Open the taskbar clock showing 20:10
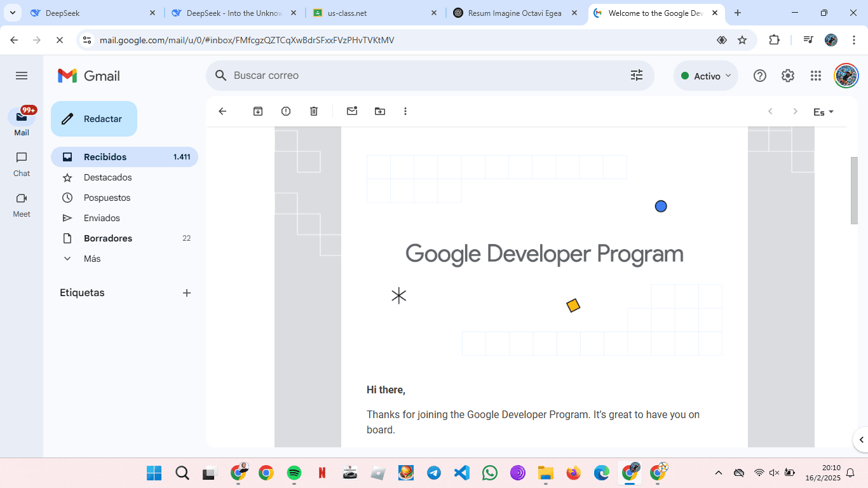Screen dimensions: 868x488 pyautogui.click(x=822, y=473)
